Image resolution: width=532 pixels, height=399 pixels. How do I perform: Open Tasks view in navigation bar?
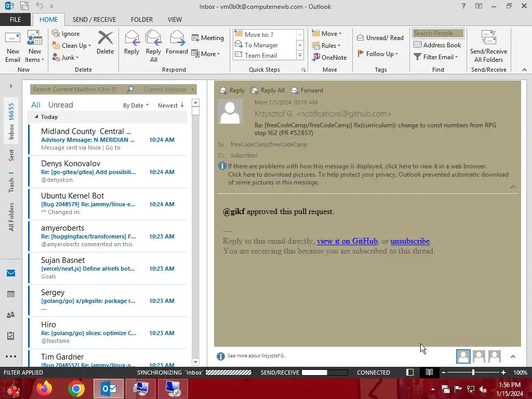click(11, 336)
